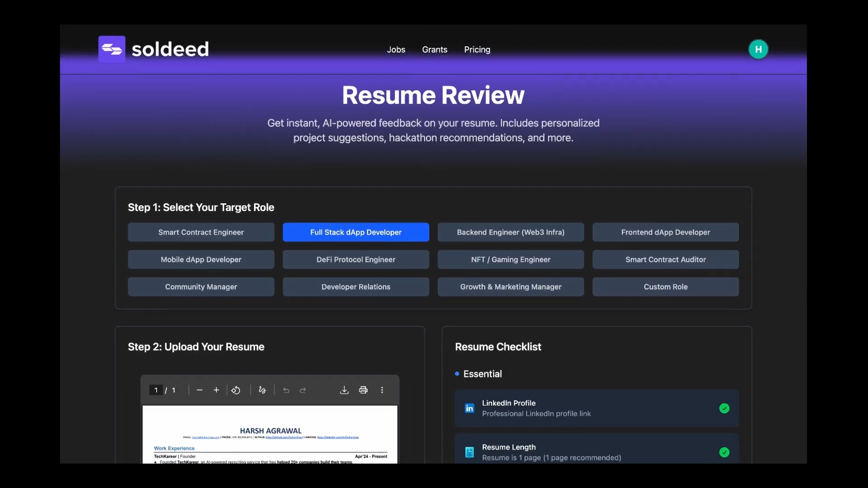Click the Resume Length green checkmark
Image resolution: width=868 pixels, height=488 pixels.
click(x=724, y=452)
